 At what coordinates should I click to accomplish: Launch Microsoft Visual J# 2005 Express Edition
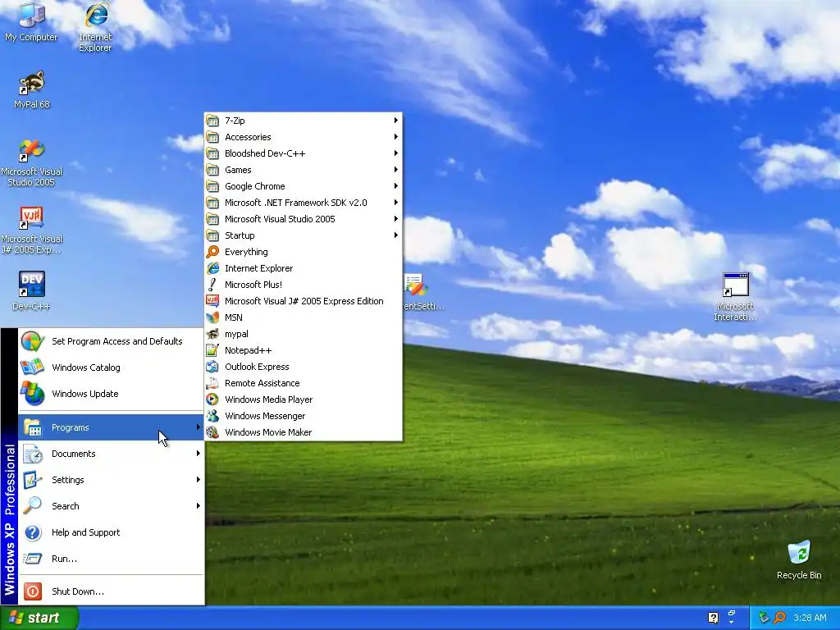tap(304, 301)
